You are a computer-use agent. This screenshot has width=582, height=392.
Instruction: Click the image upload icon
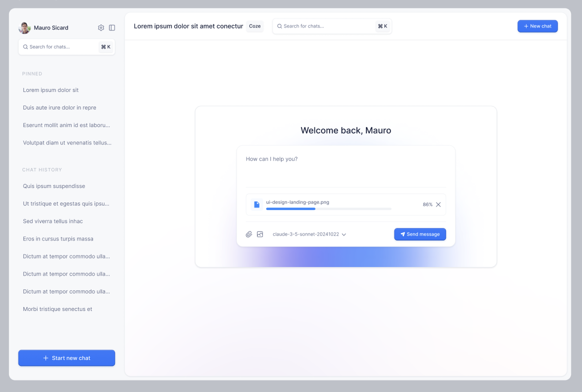[260, 234]
